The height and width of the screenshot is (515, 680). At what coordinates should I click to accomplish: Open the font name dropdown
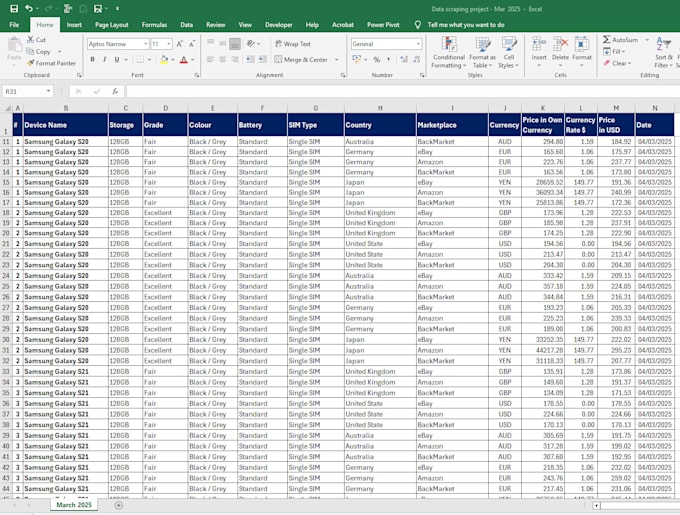click(146, 44)
